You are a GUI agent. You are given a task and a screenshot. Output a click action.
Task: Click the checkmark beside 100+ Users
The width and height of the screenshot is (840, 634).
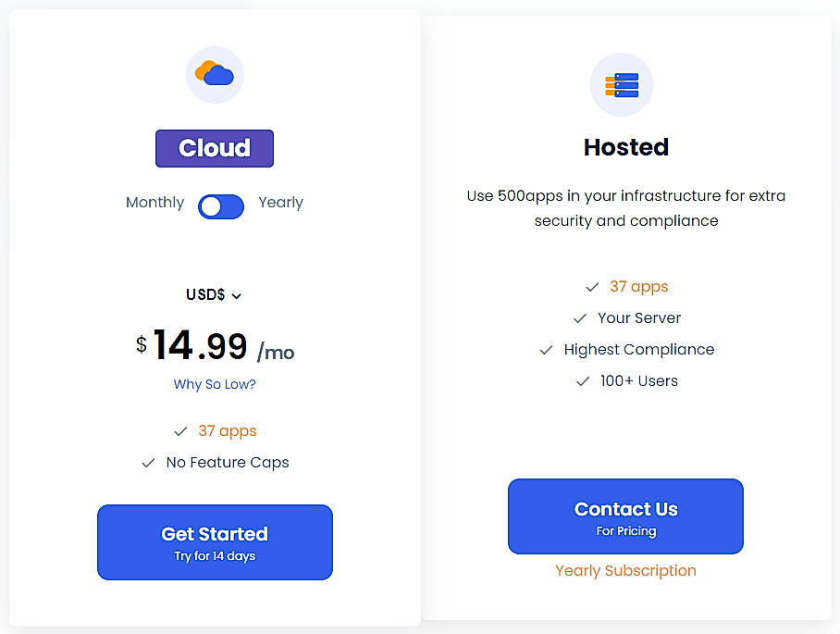(583, 381)
